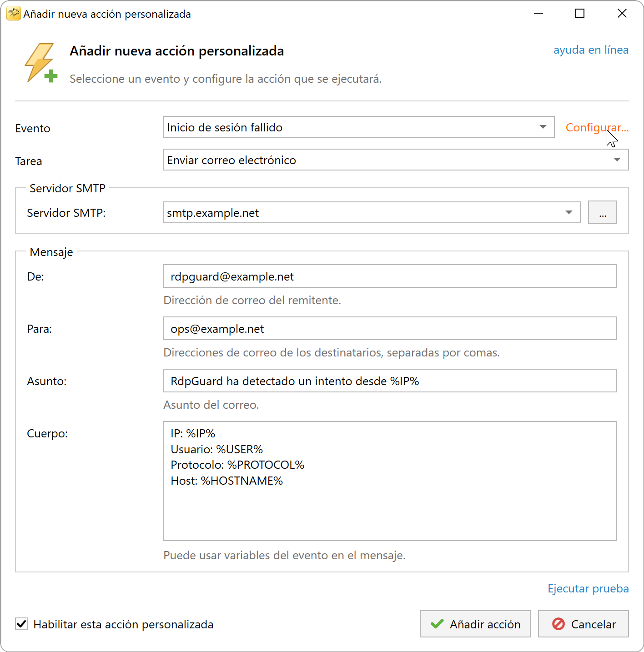Screen dimensions: 644x652
Task: Click the red prohibition icon on Cancelar
Action: click(558, 624)
